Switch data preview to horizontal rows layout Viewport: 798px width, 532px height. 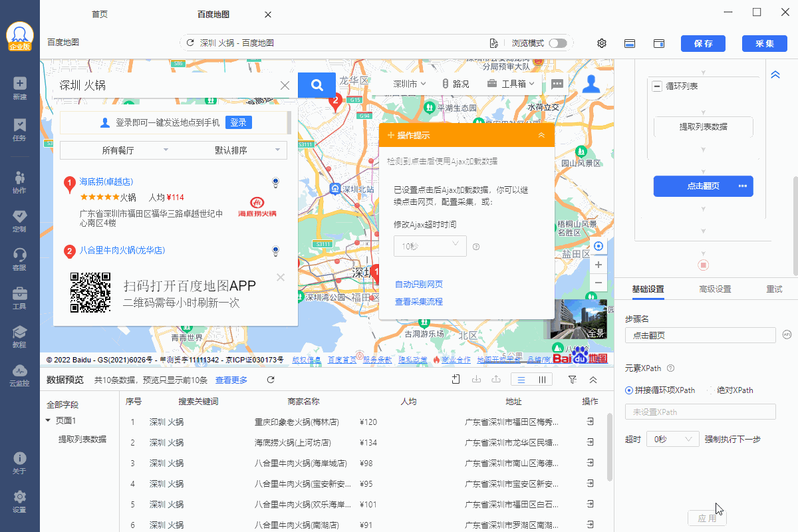coord(522,380)
